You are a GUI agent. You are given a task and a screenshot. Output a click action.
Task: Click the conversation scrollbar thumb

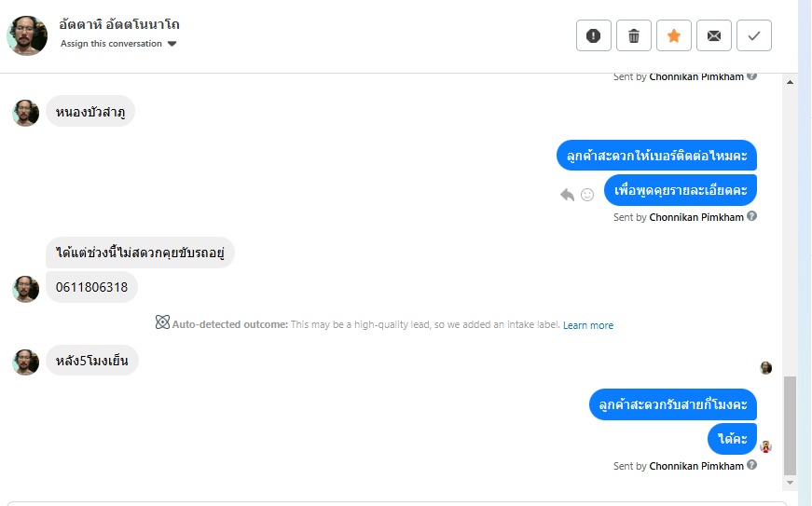tap(791, 425)
